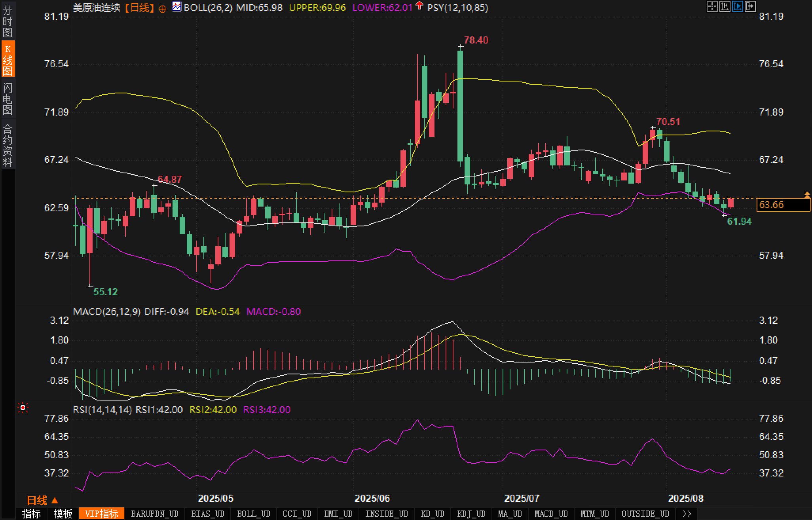Apply the KDJ_UD indicator

click(471, 514)
